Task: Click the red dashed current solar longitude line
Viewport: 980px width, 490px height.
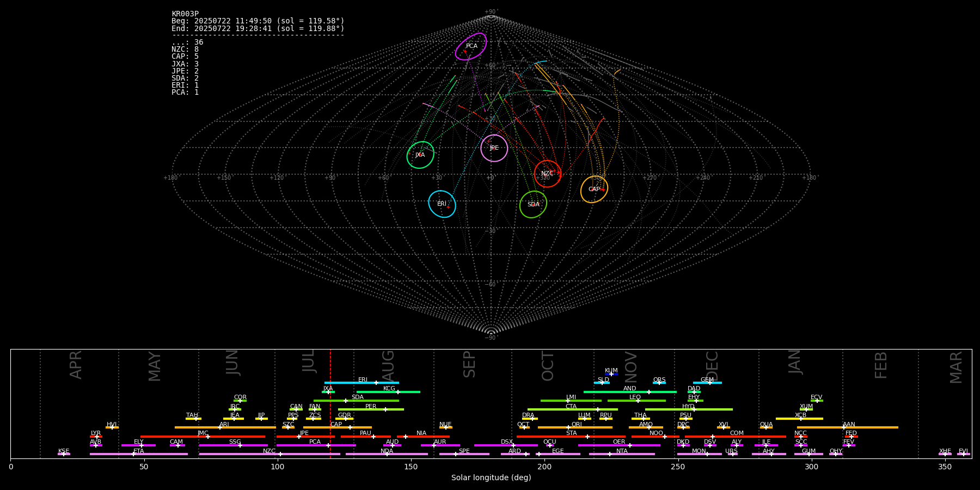Action: pyautogui.click(x=330, y=403)
